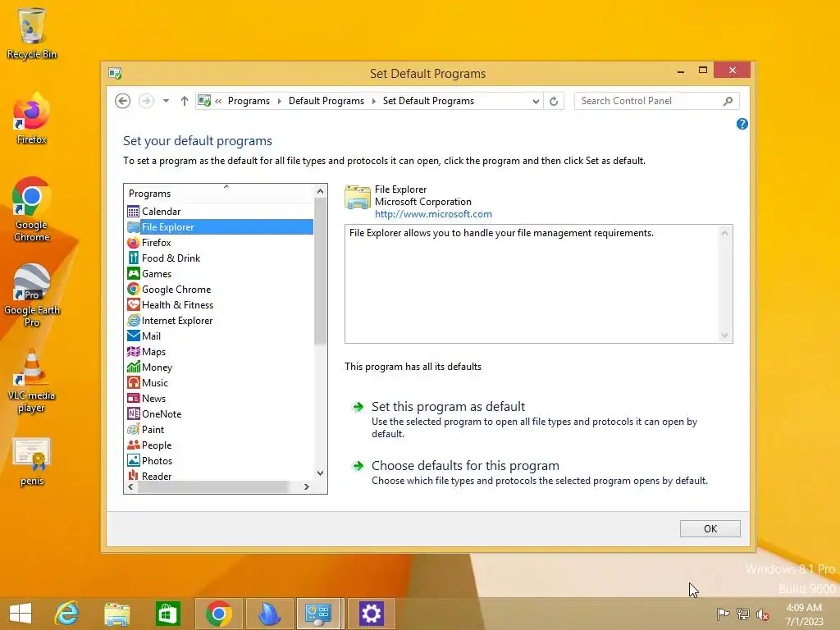The height and width of the screenshot is (630, 840).
Task: Click Choose defaults for this program
Action: 465,466
